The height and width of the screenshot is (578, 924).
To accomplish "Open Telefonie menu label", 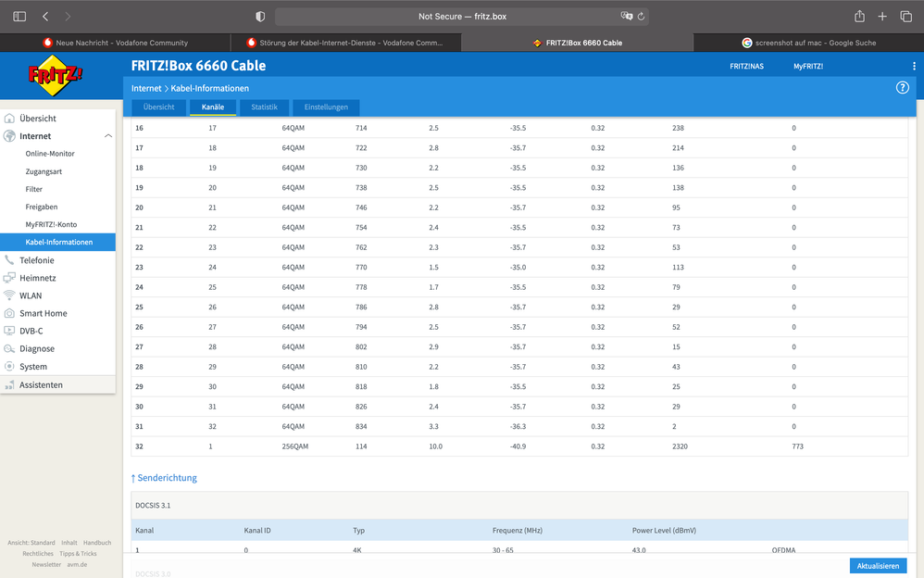I will pos(36,260).
